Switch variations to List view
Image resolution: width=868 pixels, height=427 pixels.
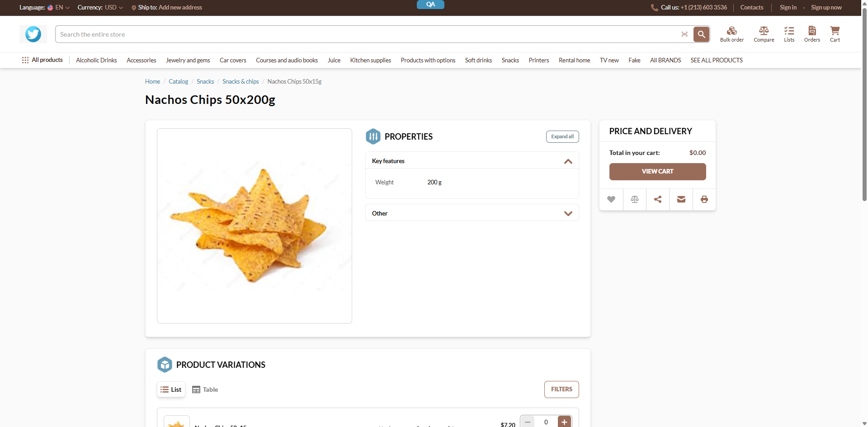pyautogui.click(x=171, y=389)
